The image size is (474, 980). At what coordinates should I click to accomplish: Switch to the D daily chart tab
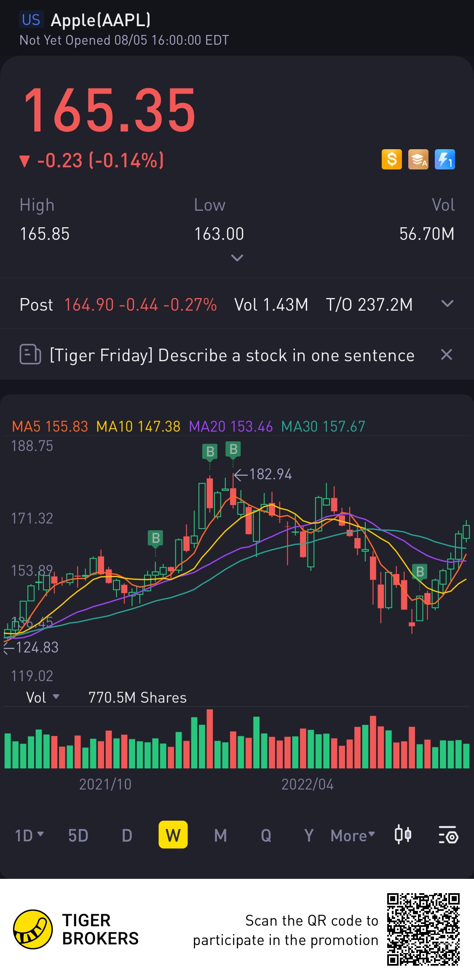tap(127, 835)
